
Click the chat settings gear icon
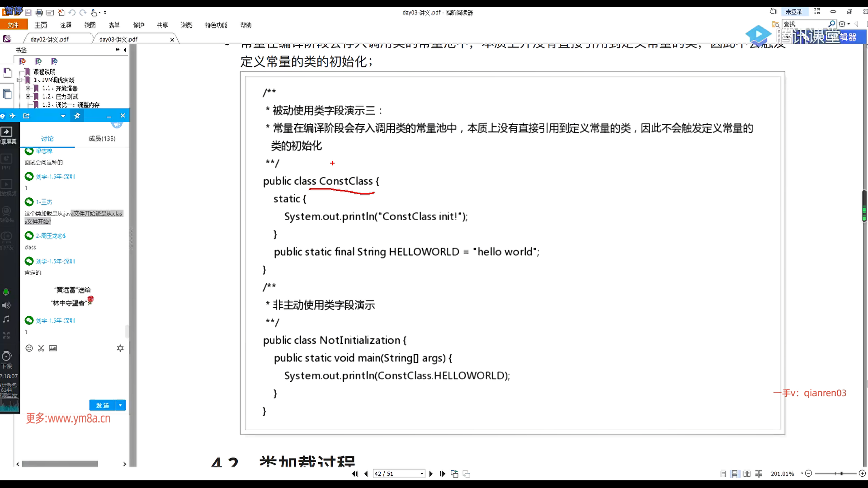120,348
